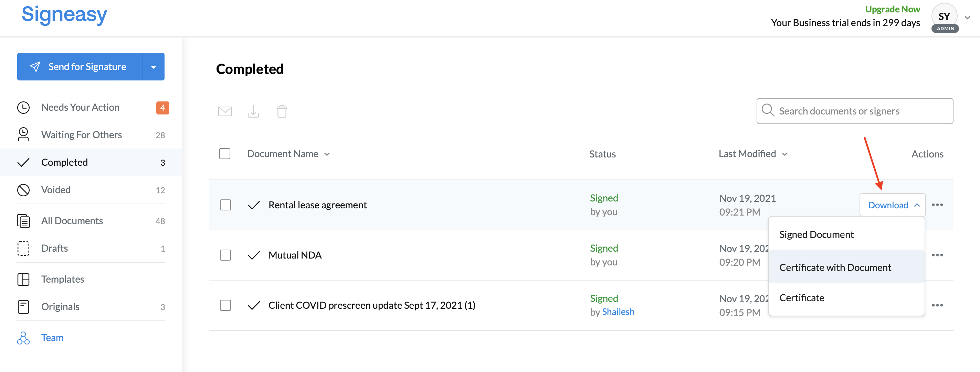
Task: Open Team from the sidebar
Action: (x=53, y=337)
